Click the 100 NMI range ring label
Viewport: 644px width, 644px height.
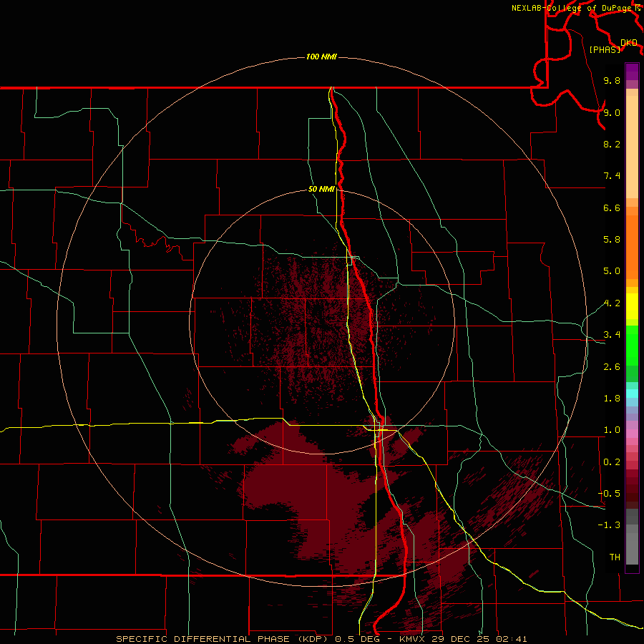tap(321, 57)
